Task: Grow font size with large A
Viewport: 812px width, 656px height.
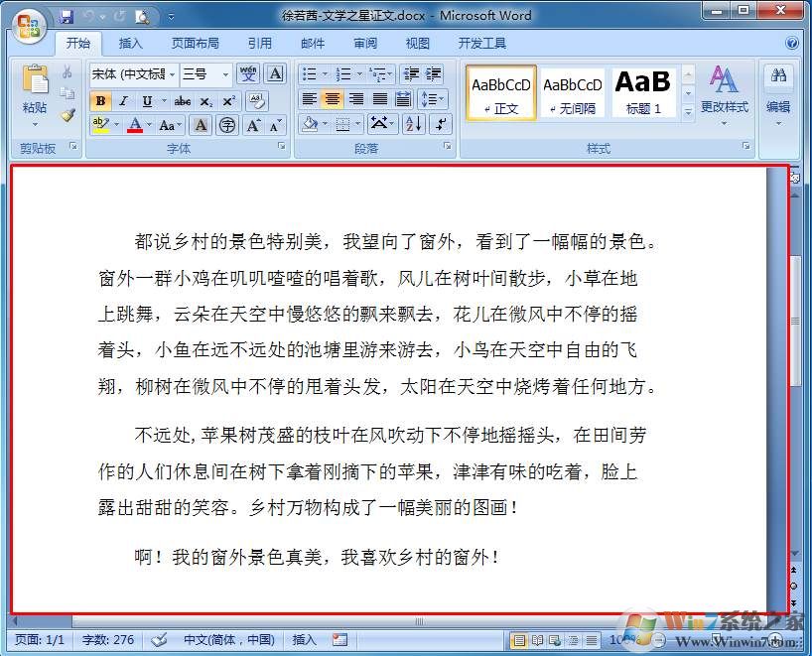Action: pyautogui.click(x=253, y=125)
